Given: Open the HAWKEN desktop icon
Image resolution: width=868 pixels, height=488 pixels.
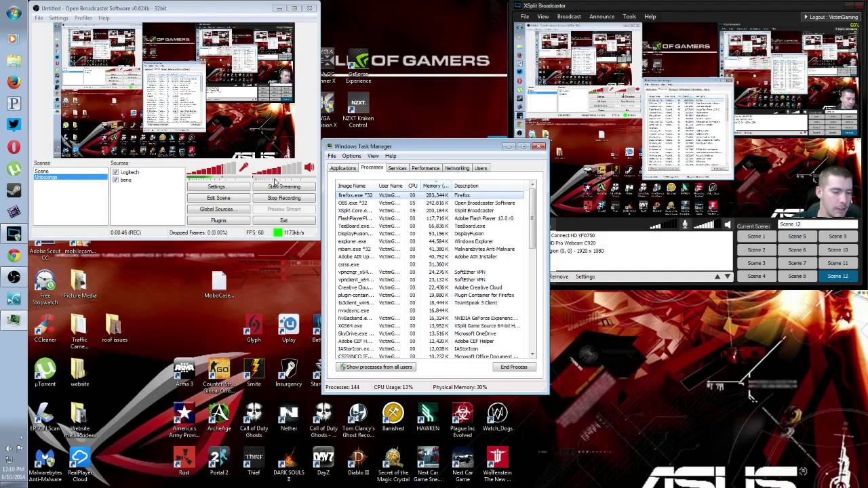Looking at the screenshot, I should (427, 417).
